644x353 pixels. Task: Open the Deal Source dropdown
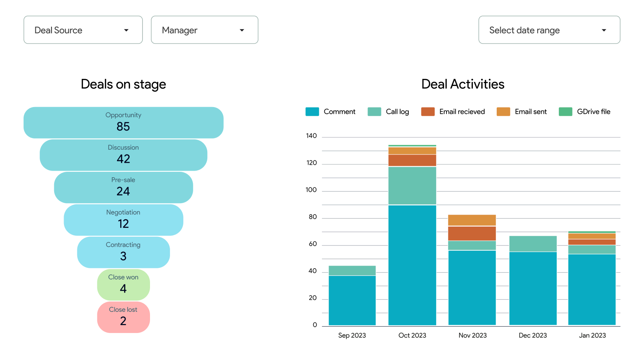83,30
